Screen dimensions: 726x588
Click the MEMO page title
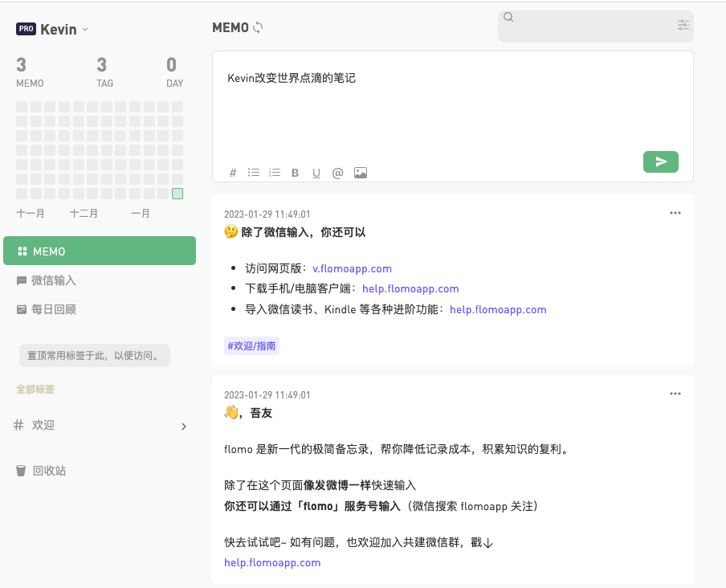(230, 28)
